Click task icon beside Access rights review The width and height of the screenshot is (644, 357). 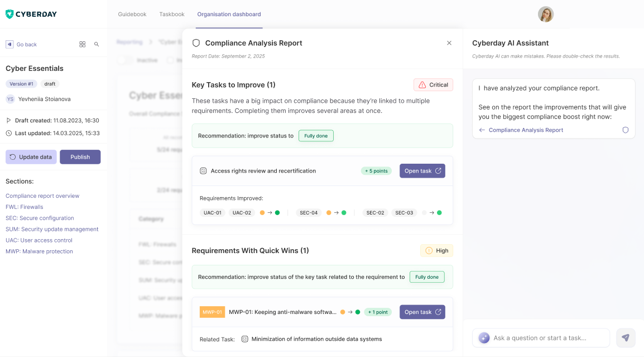pyautogui.click(x=203, y=171)
